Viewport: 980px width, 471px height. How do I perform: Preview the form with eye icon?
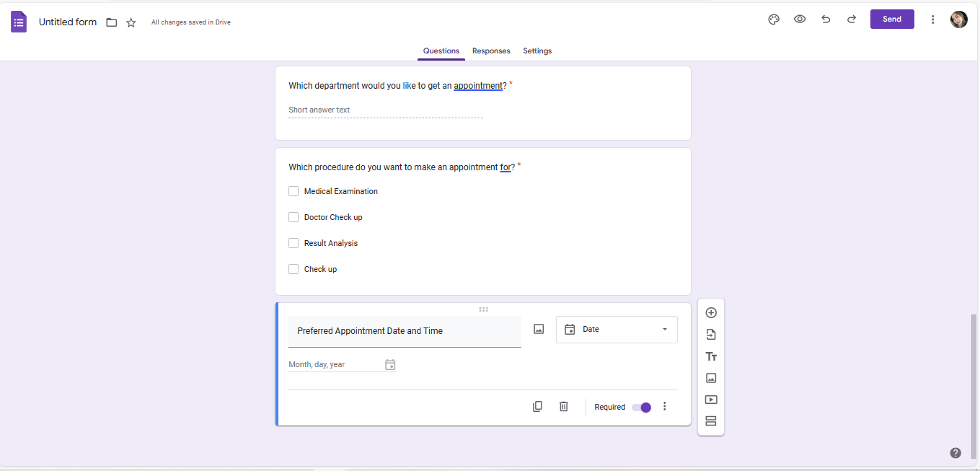pyautogui.click(x=800, y=19)
